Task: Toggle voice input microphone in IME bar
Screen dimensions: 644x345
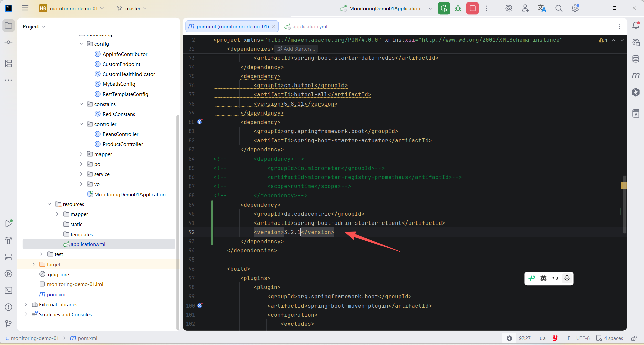Action: point(567,278)
